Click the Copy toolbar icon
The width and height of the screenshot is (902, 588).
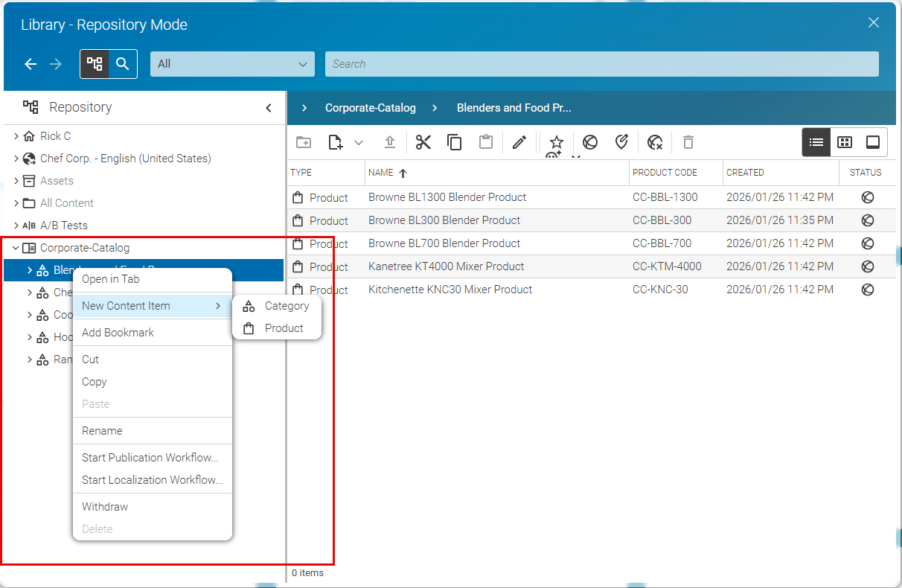[455, 142]
